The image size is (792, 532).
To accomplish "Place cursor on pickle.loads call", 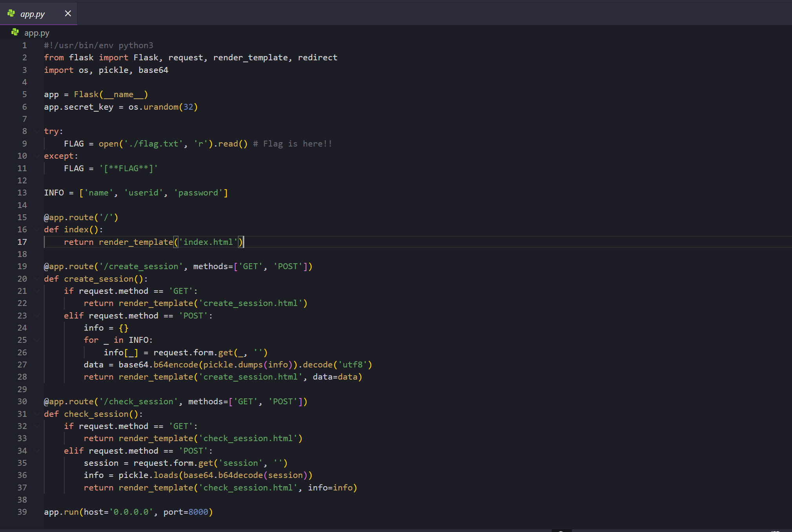I will [x=165, y=475].
